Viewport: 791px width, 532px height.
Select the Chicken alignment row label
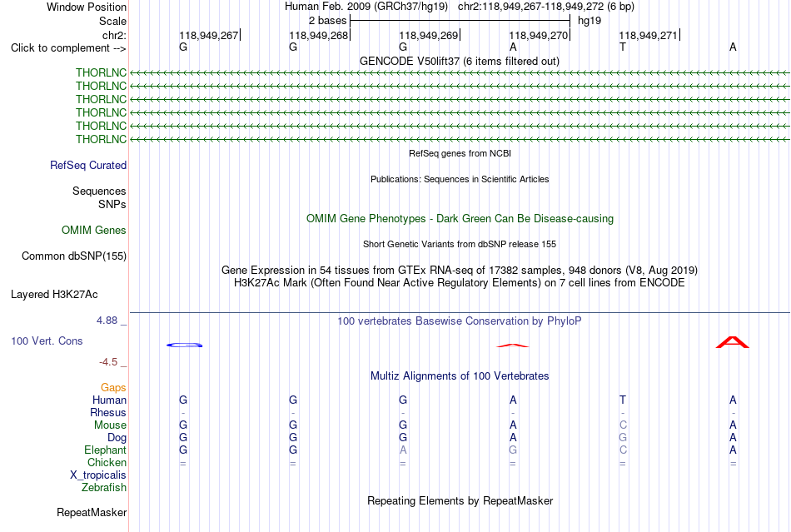pos(107,462)
